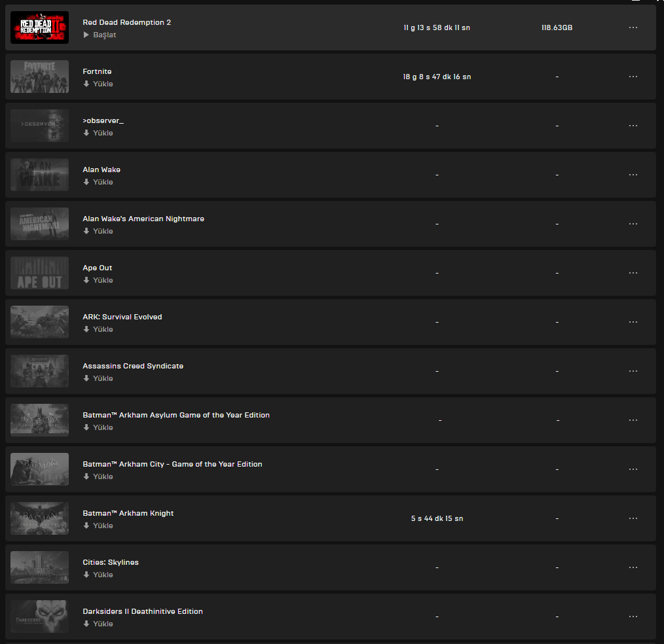Image resolution: width=664 pixels, height=644 pixels.
Task: Launch Red Dead Redemption 2 with Başlat
Action: tap(100, 35)
